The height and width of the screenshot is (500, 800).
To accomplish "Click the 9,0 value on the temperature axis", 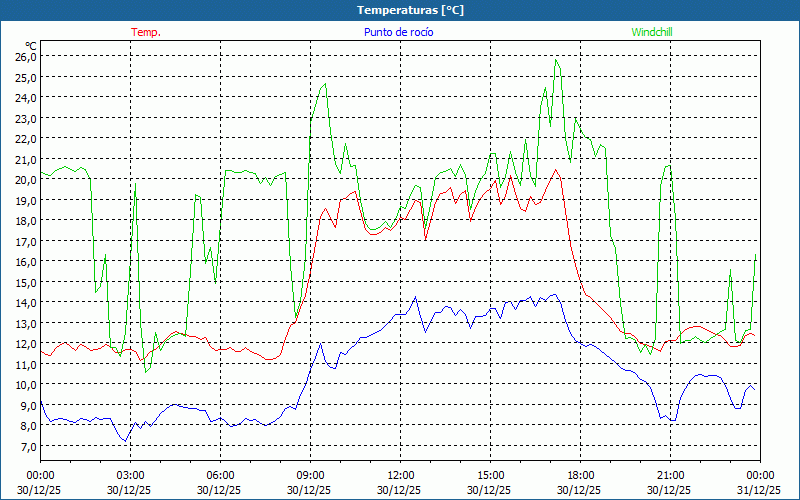I will (26, 405).
